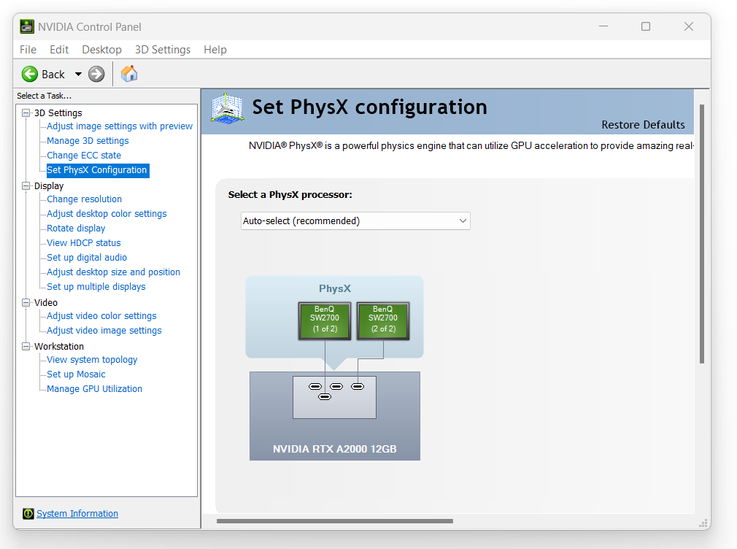
Task: Open the Help menu
Action: click(215, 49)
